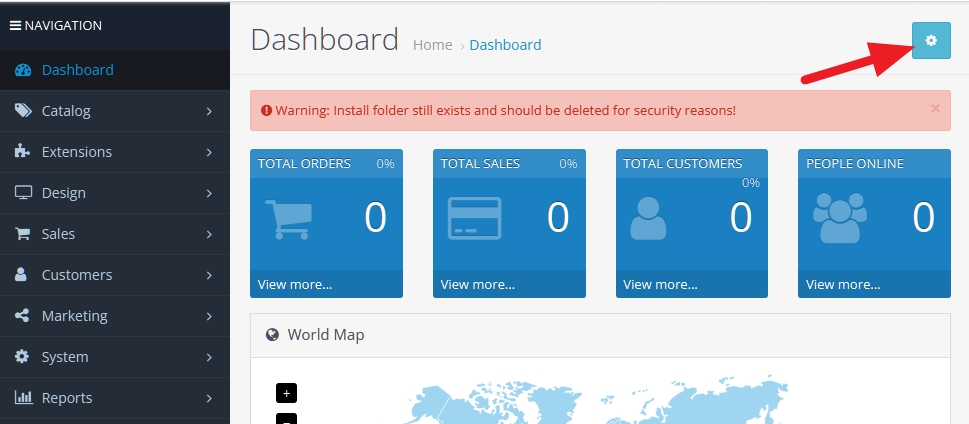Open the Catalog menu item

[x=115, y=111]
